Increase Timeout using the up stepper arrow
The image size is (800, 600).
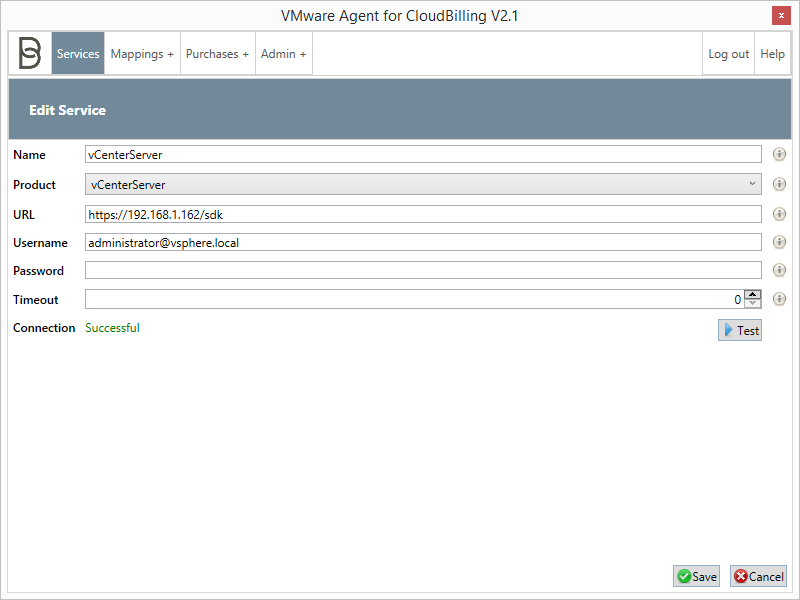(752, 294)
